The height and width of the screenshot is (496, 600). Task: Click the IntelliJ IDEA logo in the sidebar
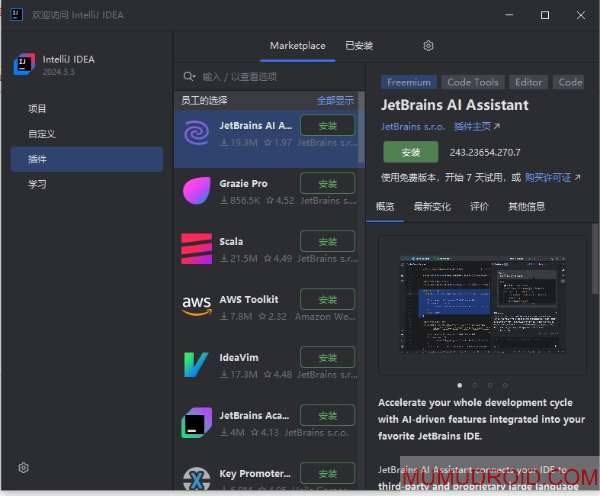coord(24,64)
